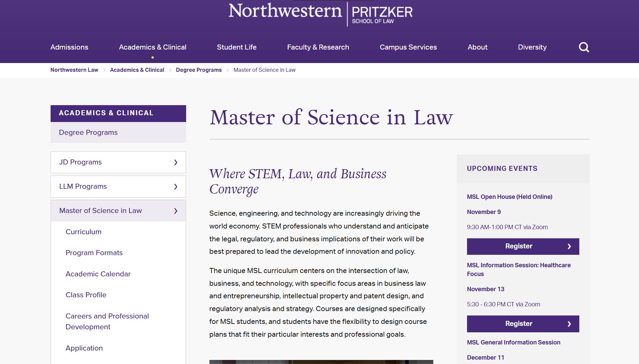The width and height of the screenshot is (639, 364).
Task: Click the Master of Science in Law breadcrumb text
Action: pyautogui.click(x=265, y=70)
